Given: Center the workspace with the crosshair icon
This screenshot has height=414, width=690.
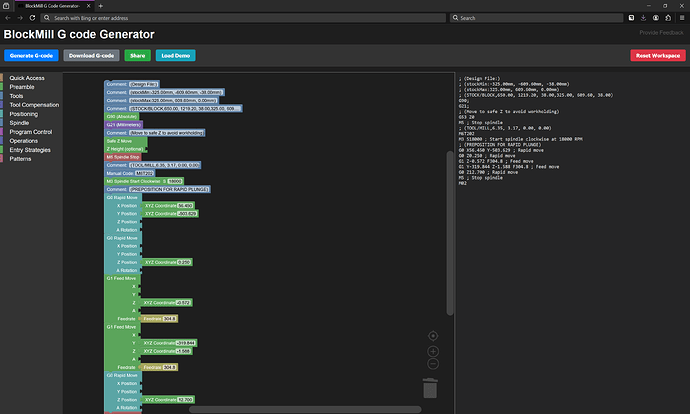Looking at the screenshot, I should tap(433, 336).
